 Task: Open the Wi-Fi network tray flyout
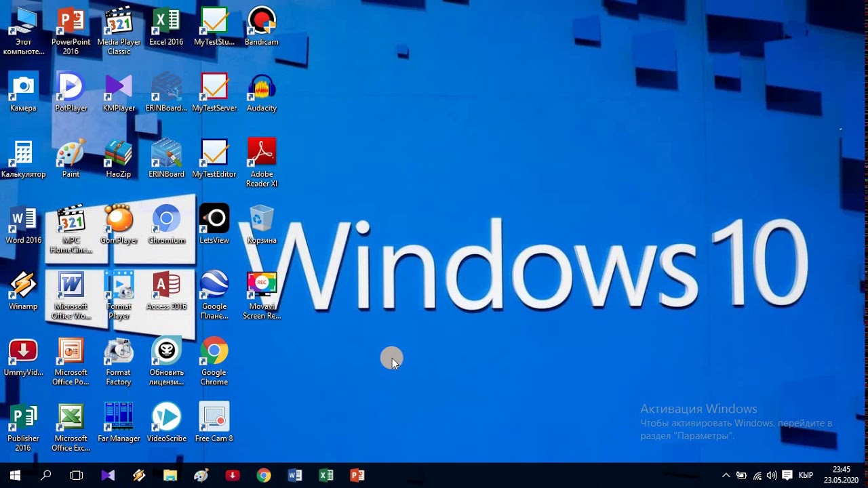pos(757,475)
